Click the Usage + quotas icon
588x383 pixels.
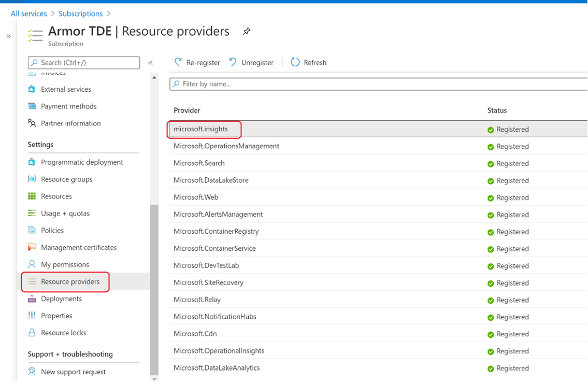tap(32, 214)
